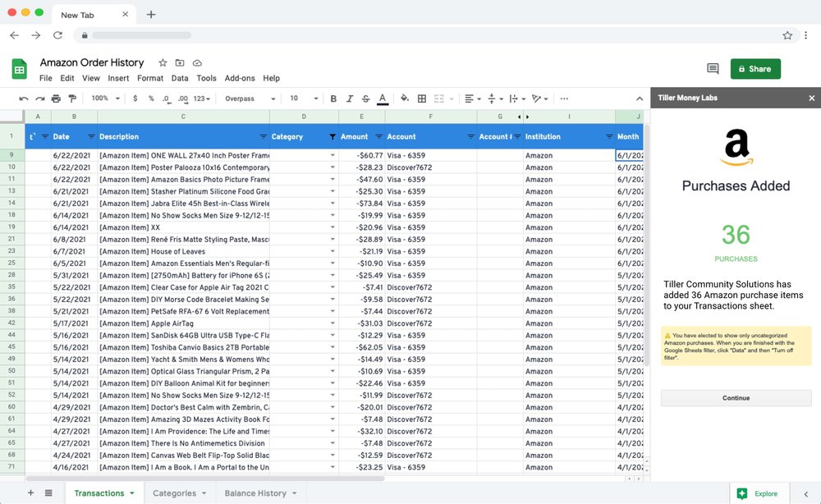Click horizontal scrollbar of sheet

tap(205, 479)
